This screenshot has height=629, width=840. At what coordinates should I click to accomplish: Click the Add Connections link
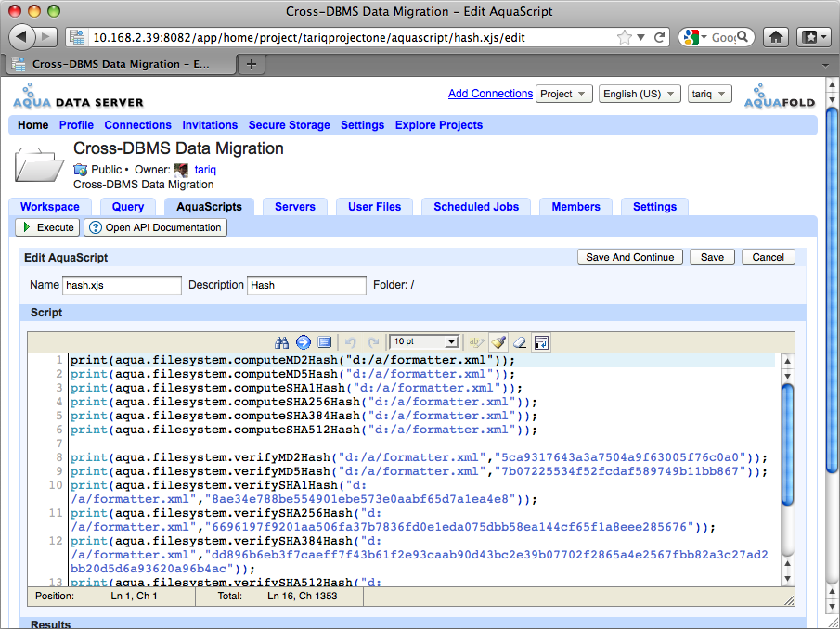[x=490, y=94]
